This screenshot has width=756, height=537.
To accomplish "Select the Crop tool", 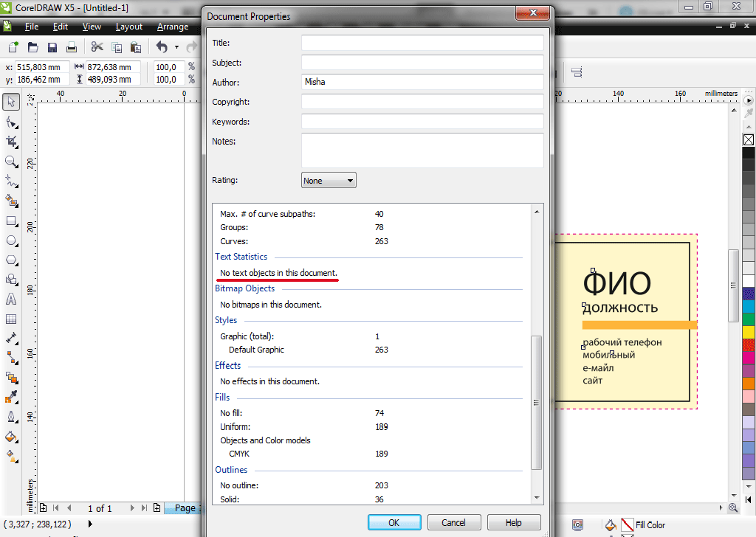I will pyautogui.click(x=11, y=141).
